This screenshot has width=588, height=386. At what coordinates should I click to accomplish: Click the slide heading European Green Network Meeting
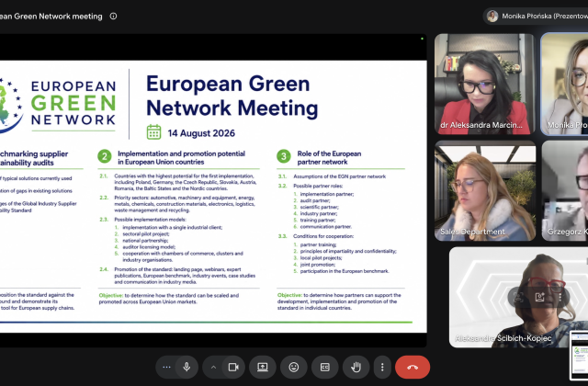click(232, 96)
